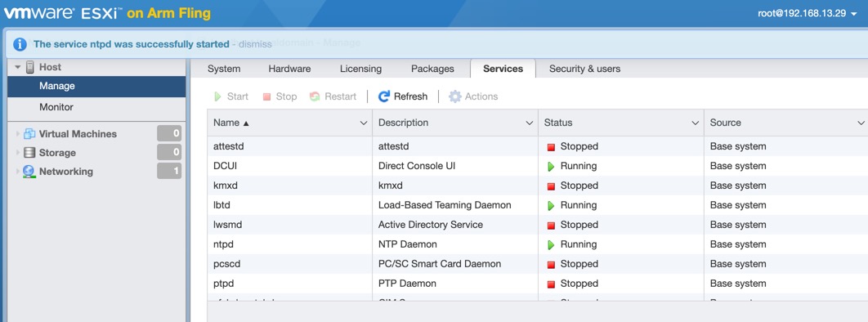
Task: Select Manage in the navigator
Action: tap(96, 87)
